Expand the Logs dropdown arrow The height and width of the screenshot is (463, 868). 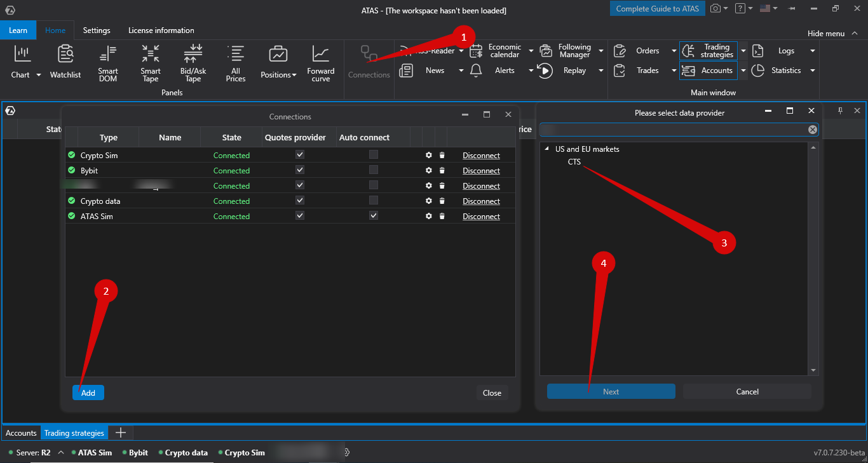[x=812, y=51]
